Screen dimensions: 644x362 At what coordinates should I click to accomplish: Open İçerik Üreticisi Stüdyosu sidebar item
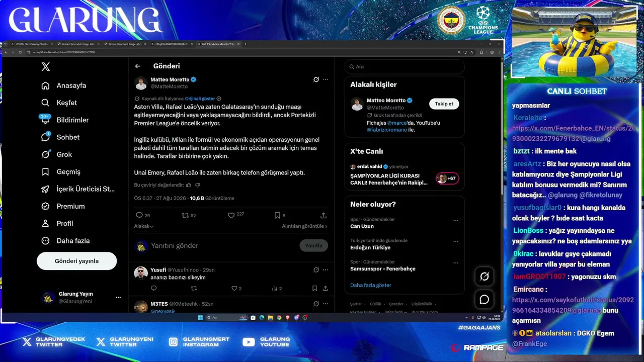78,189
